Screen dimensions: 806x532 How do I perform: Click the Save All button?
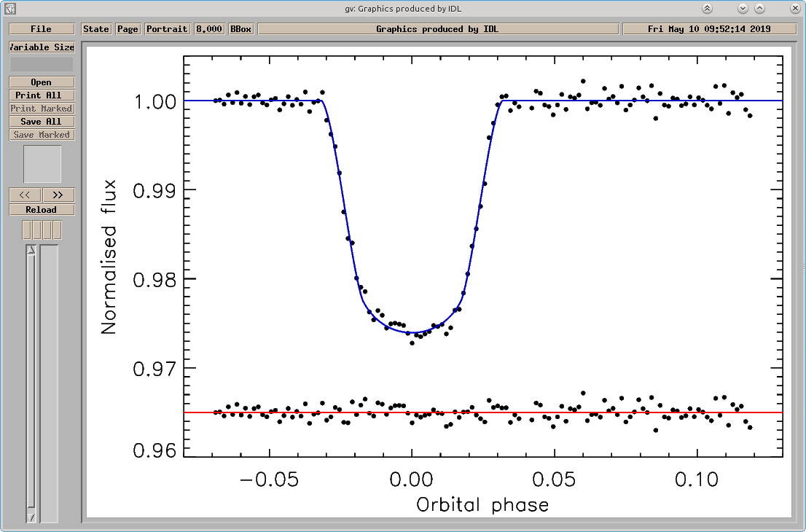tap(42, 122)
